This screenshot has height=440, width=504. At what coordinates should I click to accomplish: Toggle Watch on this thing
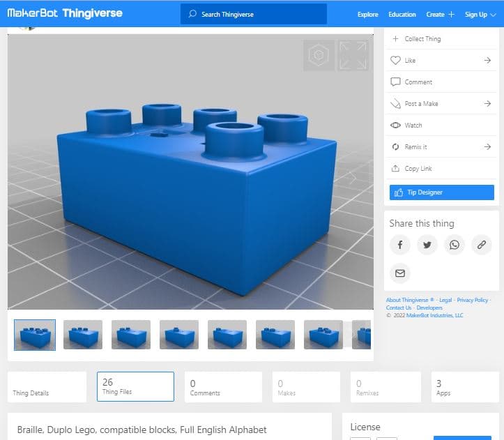(441, 126)
